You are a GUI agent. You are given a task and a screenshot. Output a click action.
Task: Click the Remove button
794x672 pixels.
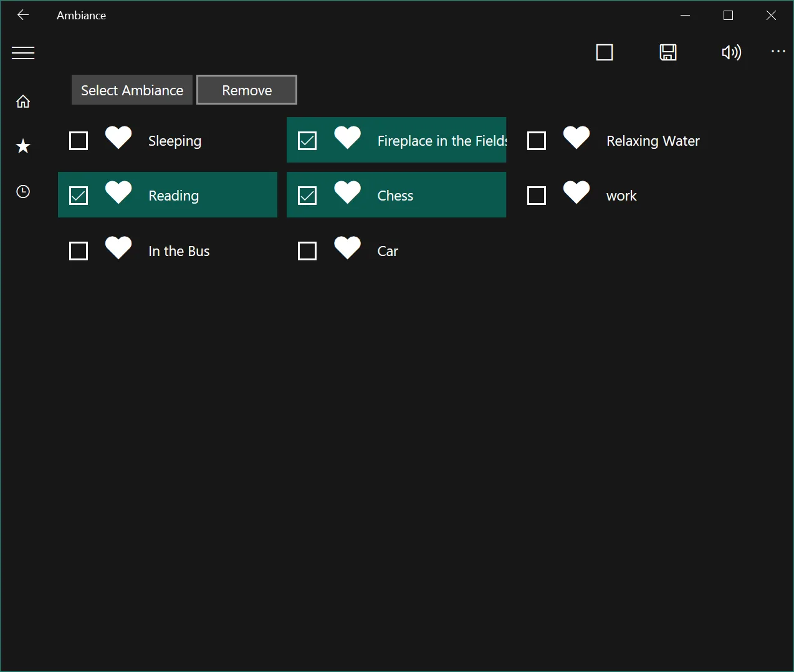pyautogui.click(x=247, y=90)
